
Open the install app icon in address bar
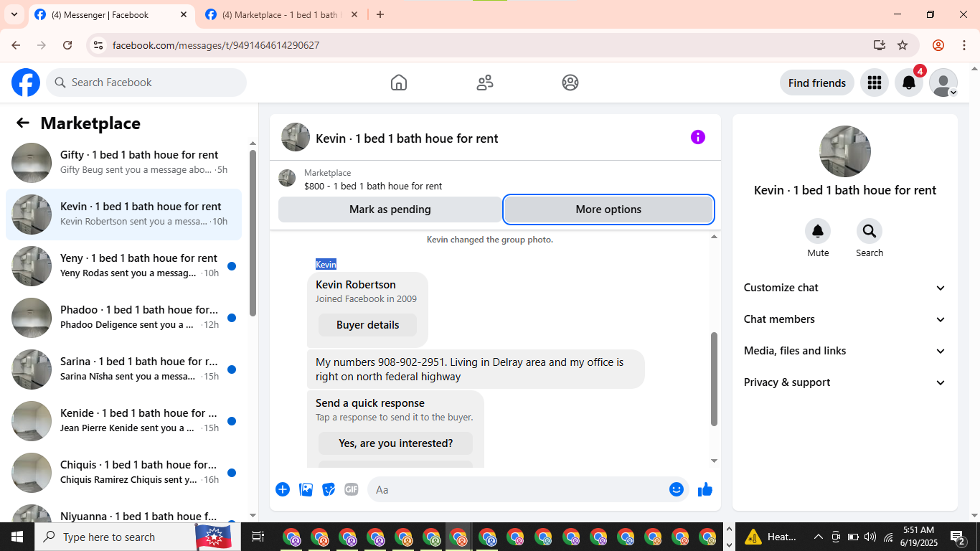(880, 45)
